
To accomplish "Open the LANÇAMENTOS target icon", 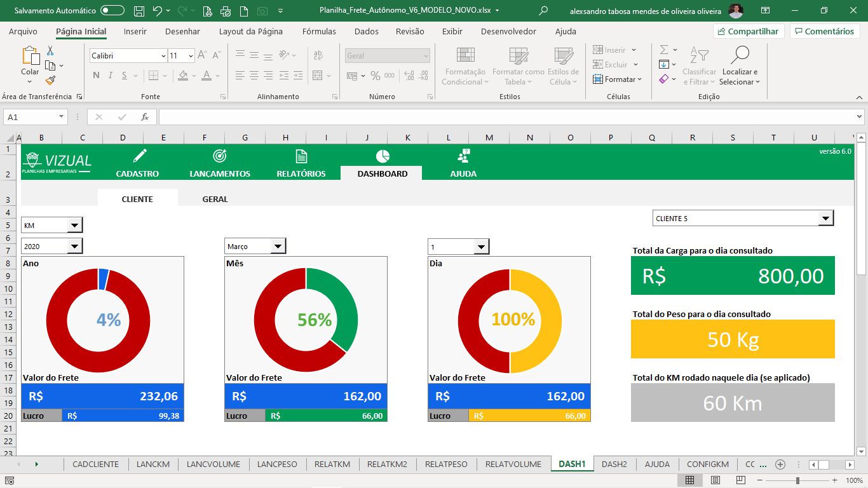I will 219,156.
